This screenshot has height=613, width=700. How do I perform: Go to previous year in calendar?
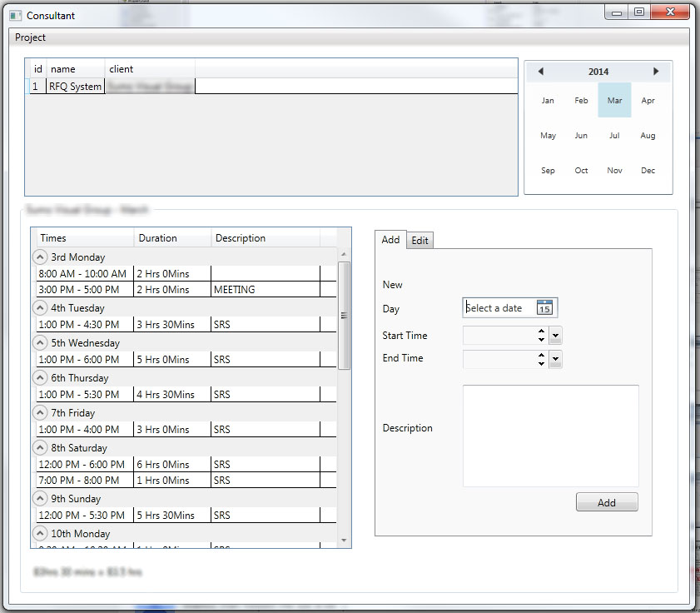(541, 72)
